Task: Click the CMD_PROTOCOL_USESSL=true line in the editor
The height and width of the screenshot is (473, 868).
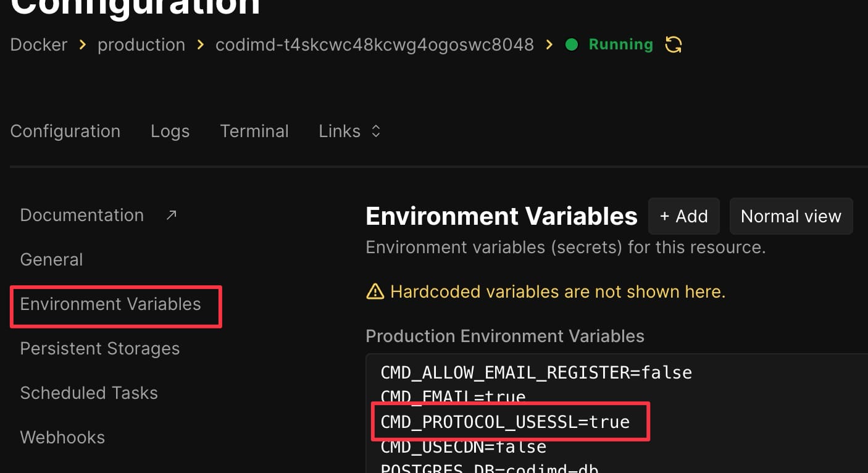Action: [505, 422]
